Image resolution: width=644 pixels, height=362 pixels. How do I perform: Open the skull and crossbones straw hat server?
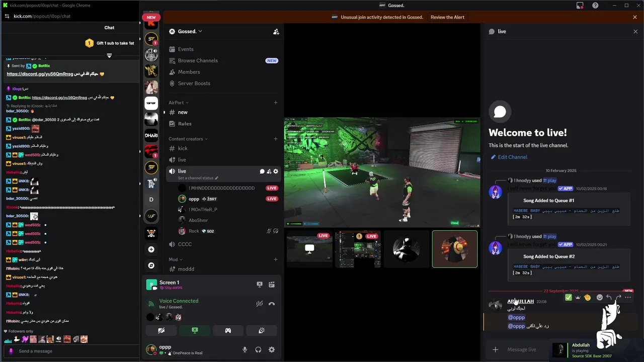[151, 233]
